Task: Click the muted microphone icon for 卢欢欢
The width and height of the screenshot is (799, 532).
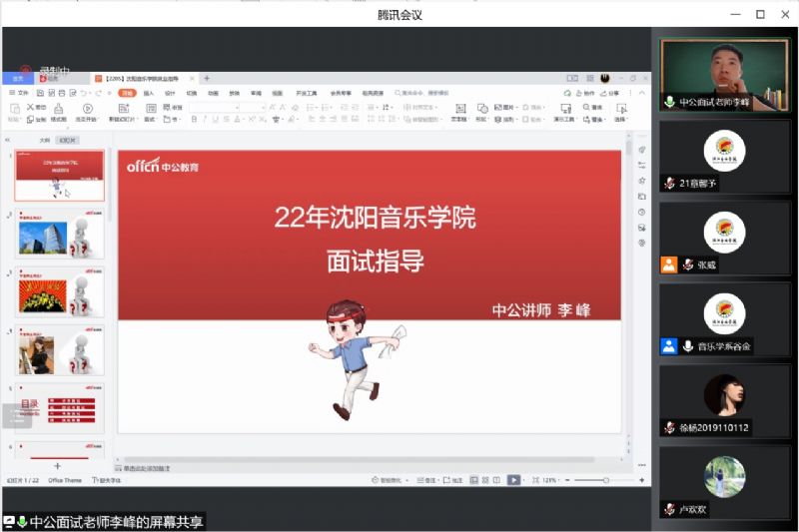Action: tap(670, 509)
